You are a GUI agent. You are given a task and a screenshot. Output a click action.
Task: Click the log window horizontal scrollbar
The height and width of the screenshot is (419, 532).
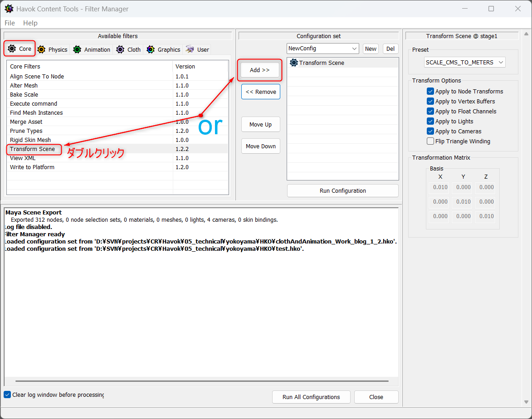pyautogui.click(x=202, y=381)
